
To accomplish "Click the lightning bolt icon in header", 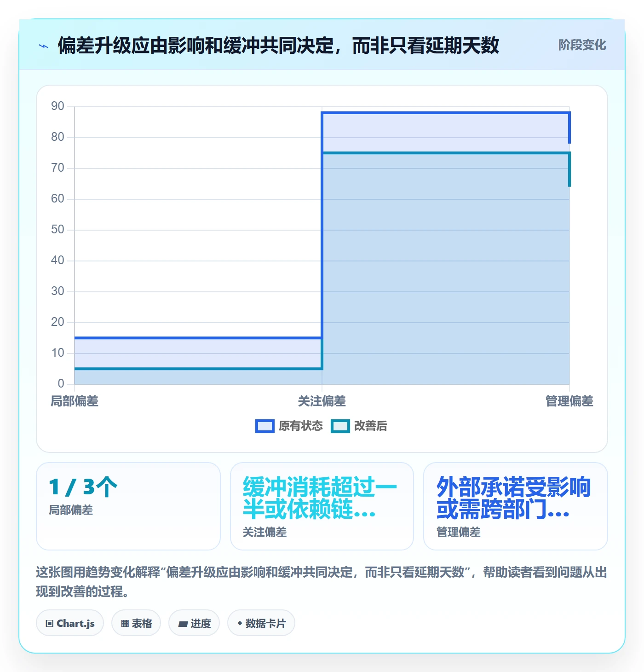I will tap(44, 46).
